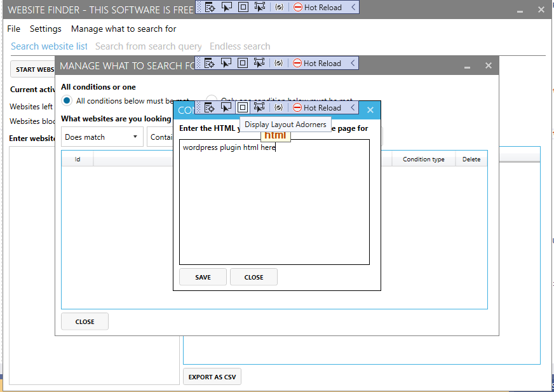This screenshot has width=554, height=392.
Task: Click the Condition type column header
Action: (423, 159)
